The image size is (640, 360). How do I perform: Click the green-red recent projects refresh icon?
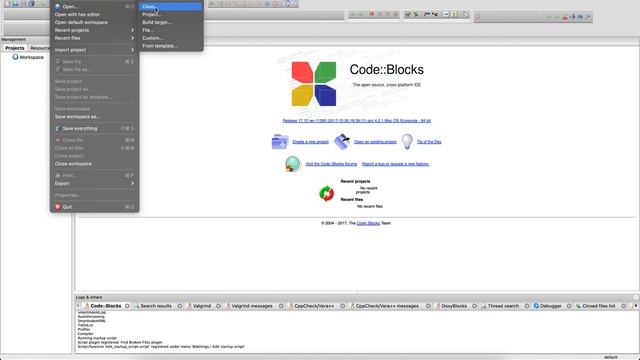327,193
